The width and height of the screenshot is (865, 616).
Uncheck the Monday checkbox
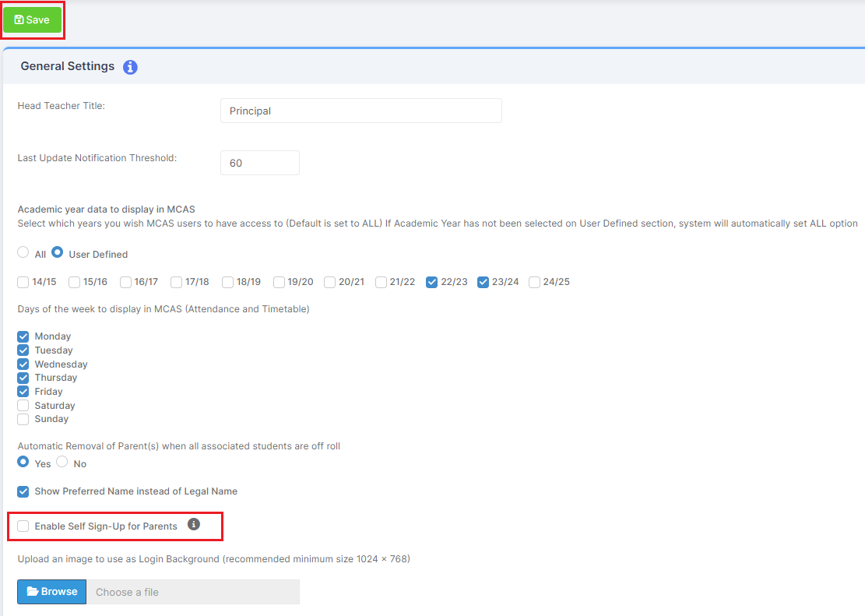point(23,336)
